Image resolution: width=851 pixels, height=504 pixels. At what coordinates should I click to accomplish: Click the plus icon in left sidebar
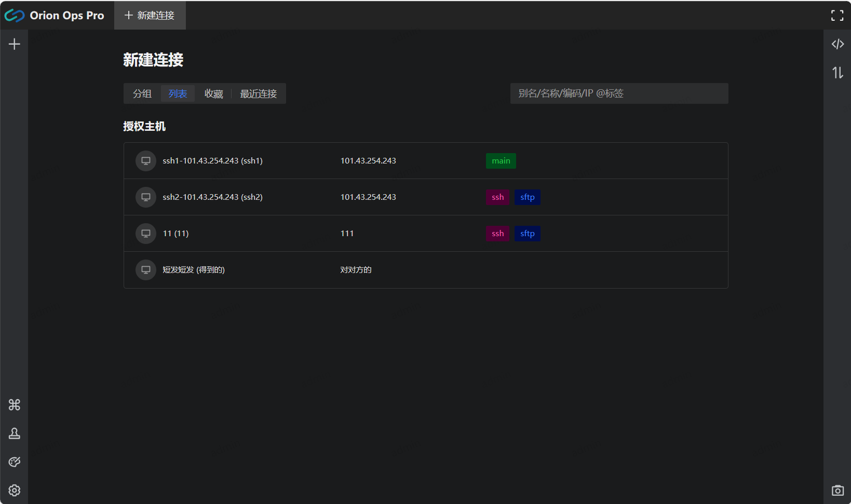[x=15, y=44]
